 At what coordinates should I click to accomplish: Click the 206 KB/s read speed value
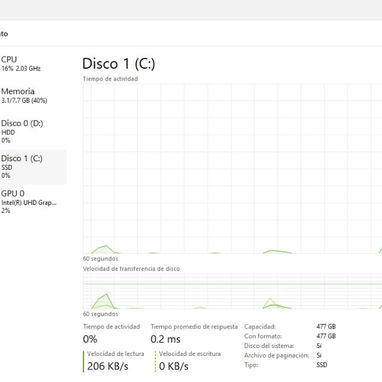tap(108, 366)
